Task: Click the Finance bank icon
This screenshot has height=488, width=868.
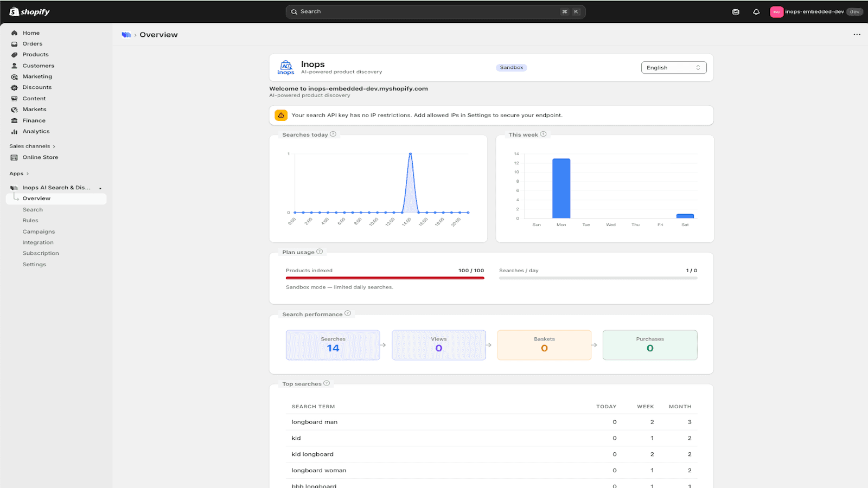Action: click(x=14, y=120)
